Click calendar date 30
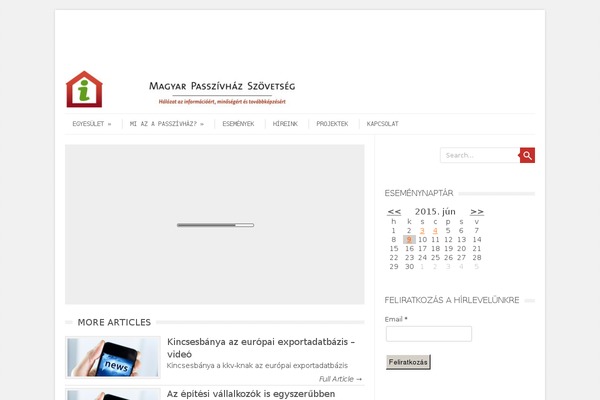 coord(409,267)
